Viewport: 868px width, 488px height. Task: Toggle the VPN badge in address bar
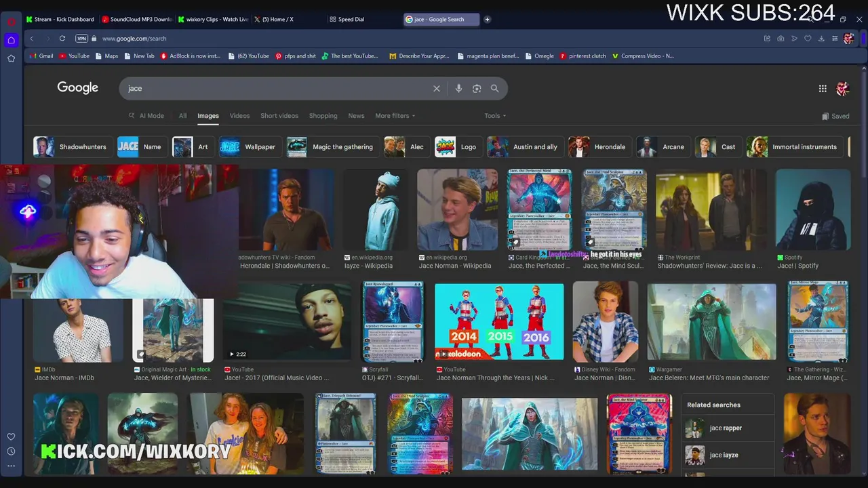point(81,39)
